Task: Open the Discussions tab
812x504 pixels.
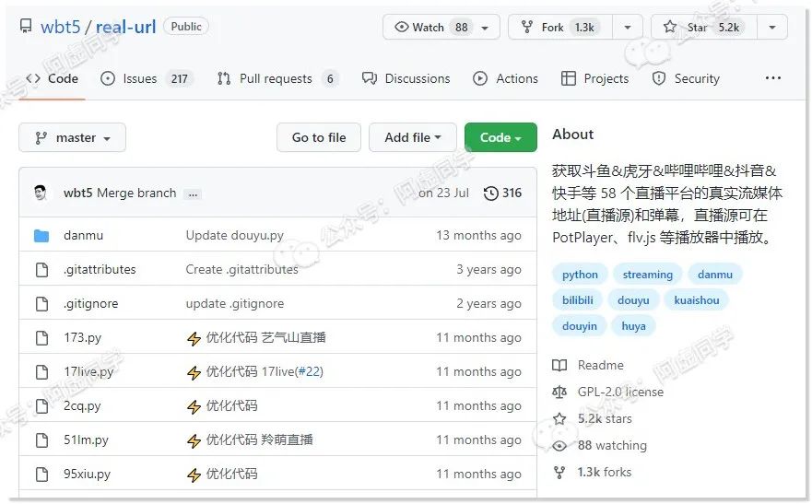Action: click(x=406, y=78)
